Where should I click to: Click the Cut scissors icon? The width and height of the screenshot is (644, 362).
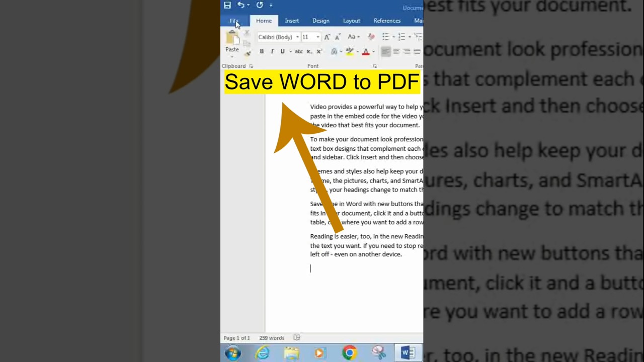(247, 33)
